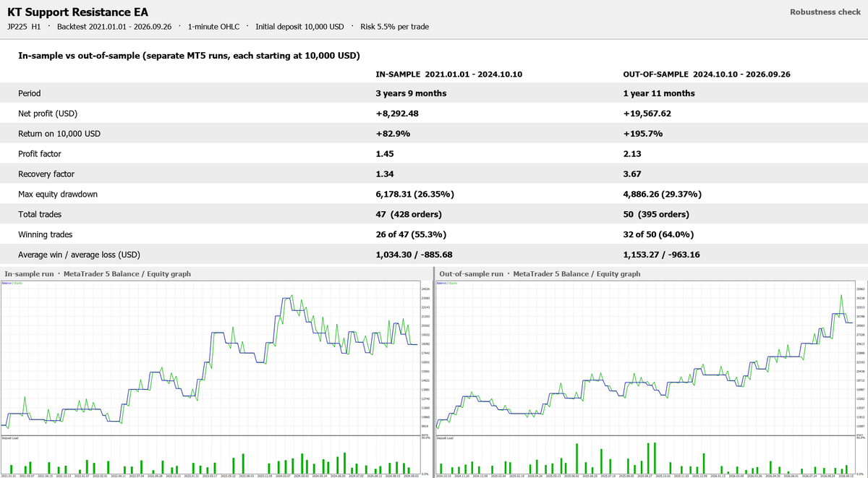868x478 pixels.
Task: Select the "Recovery factor" row label
Action: [46, 174]
